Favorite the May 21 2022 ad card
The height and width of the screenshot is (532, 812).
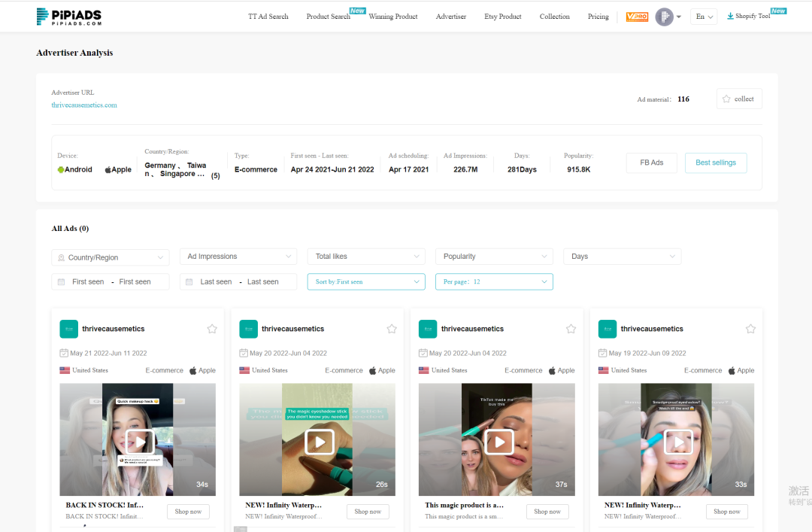[212, 329]
